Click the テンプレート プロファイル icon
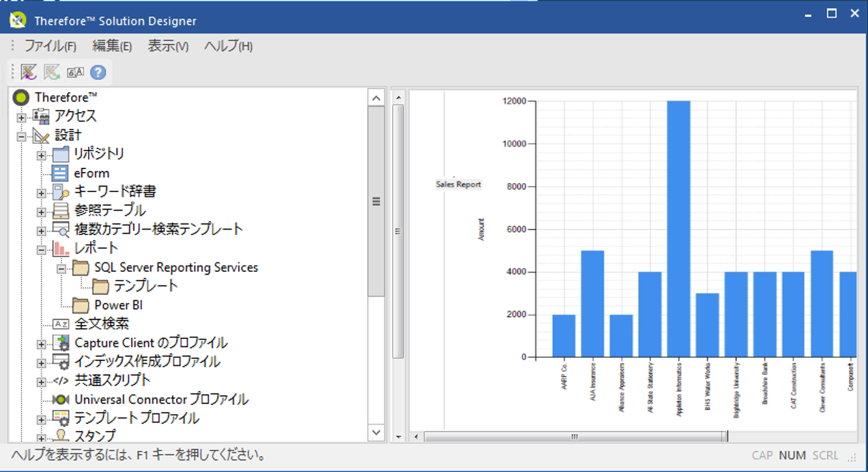 60,418
